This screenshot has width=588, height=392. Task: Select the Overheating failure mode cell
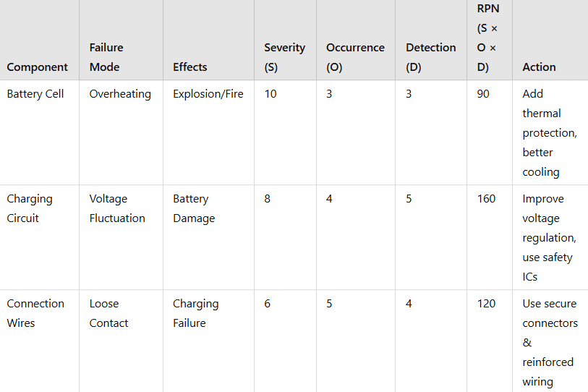click(x=120, y=94)
